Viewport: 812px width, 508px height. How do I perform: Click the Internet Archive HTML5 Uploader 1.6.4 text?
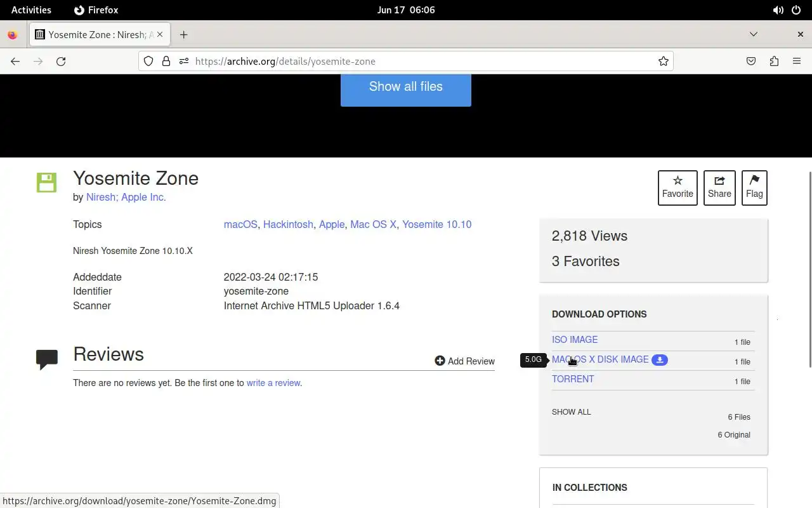311,306
